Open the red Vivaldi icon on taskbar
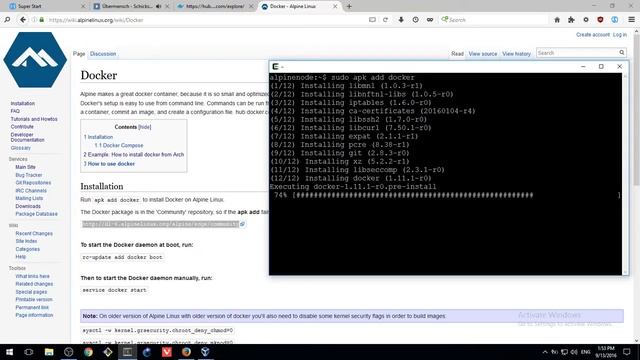Image resolution: width=640 pixels, height=360 pixels. coord(167,352)
